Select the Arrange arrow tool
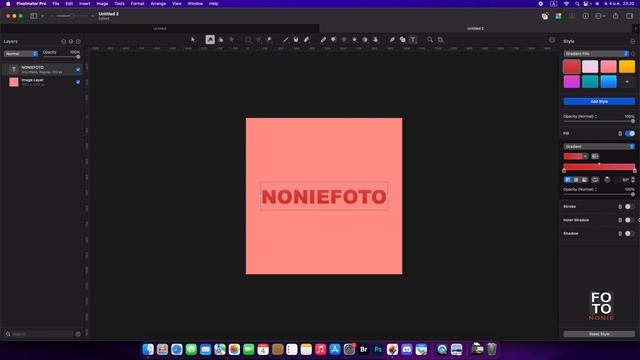This screenshot has height=360, width=640. point(193,40)
